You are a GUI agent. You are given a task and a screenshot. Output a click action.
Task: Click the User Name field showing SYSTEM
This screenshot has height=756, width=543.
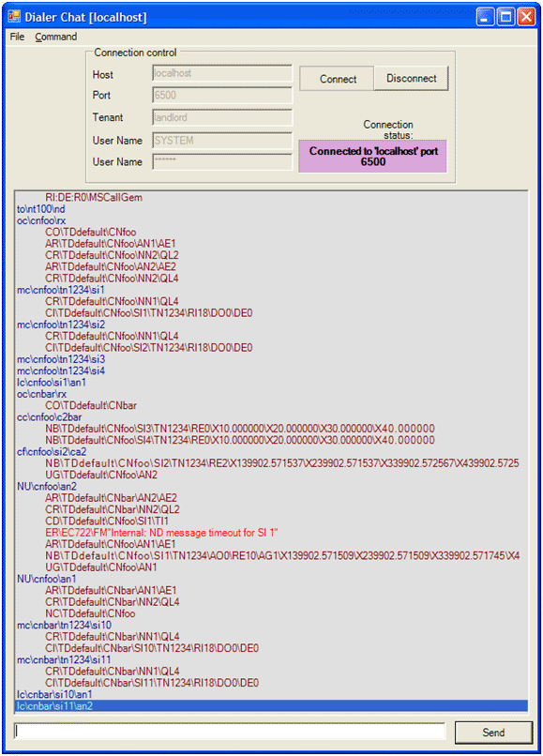(222, 141)
